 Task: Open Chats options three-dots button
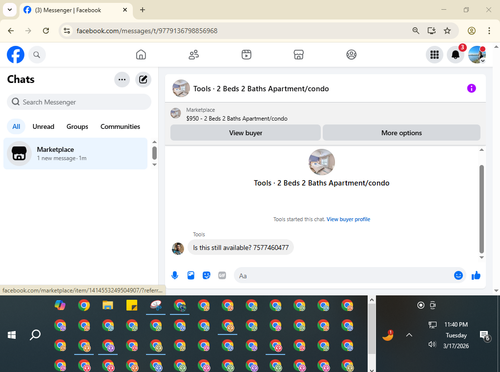(x=122, y=79)
